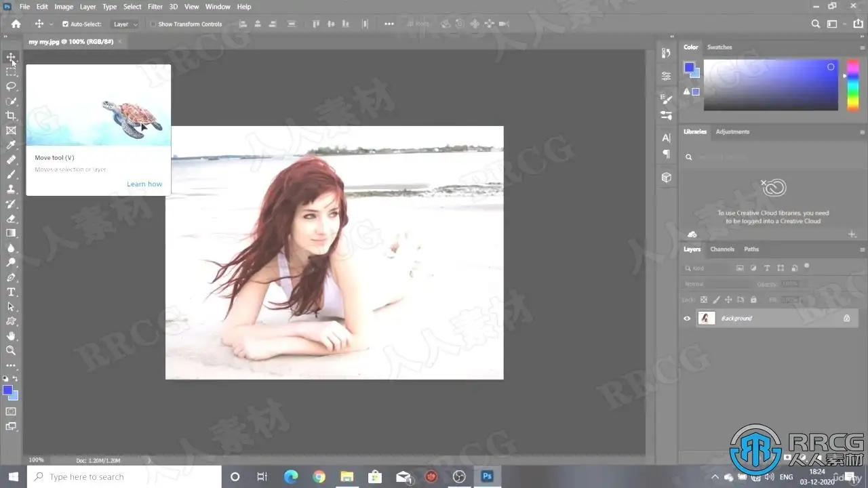Open the History panel icon

click(x=666, y=53)
